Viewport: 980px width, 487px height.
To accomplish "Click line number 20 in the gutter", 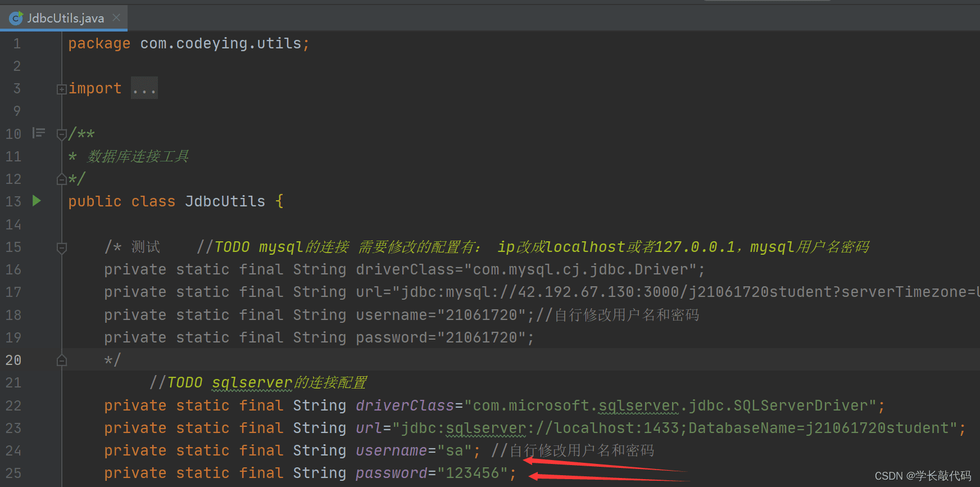I will [x=13, y=360].
